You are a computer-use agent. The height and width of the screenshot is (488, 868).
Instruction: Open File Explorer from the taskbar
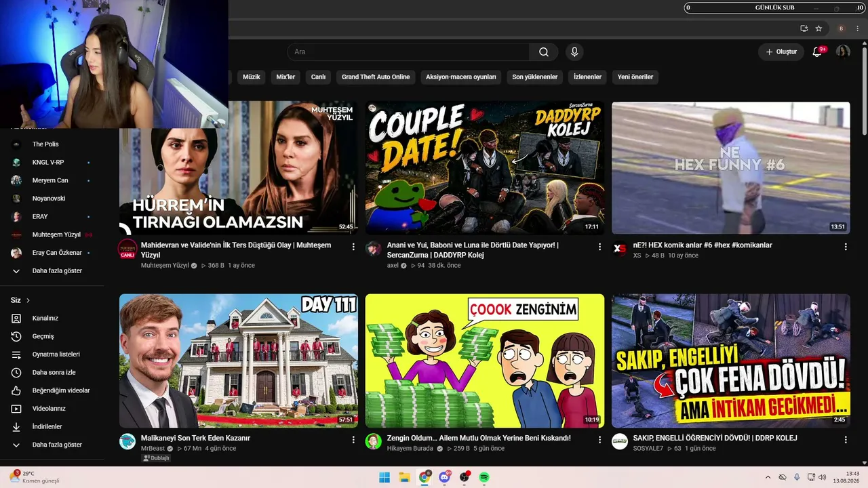point(404,477)
